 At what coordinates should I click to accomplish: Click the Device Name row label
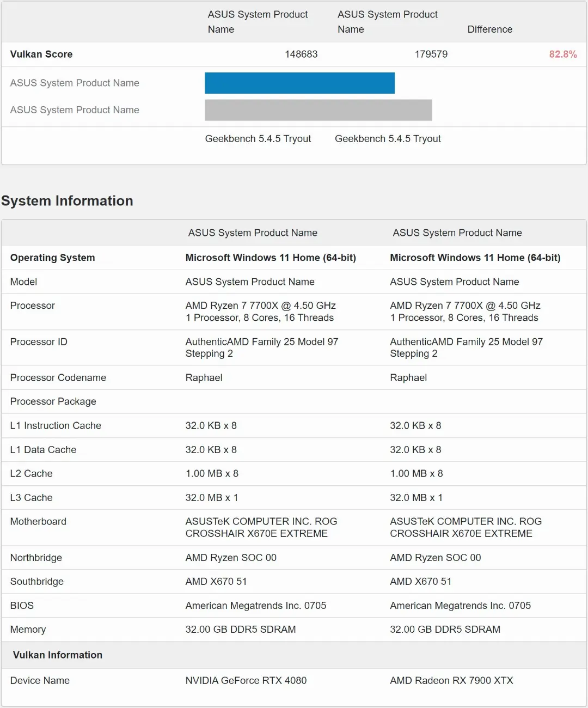[40, 680]
